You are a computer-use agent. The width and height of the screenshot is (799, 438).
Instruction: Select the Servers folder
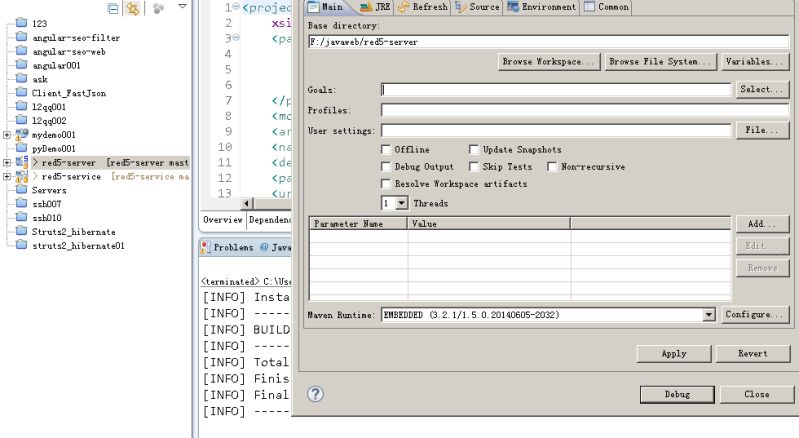point(49,190)
